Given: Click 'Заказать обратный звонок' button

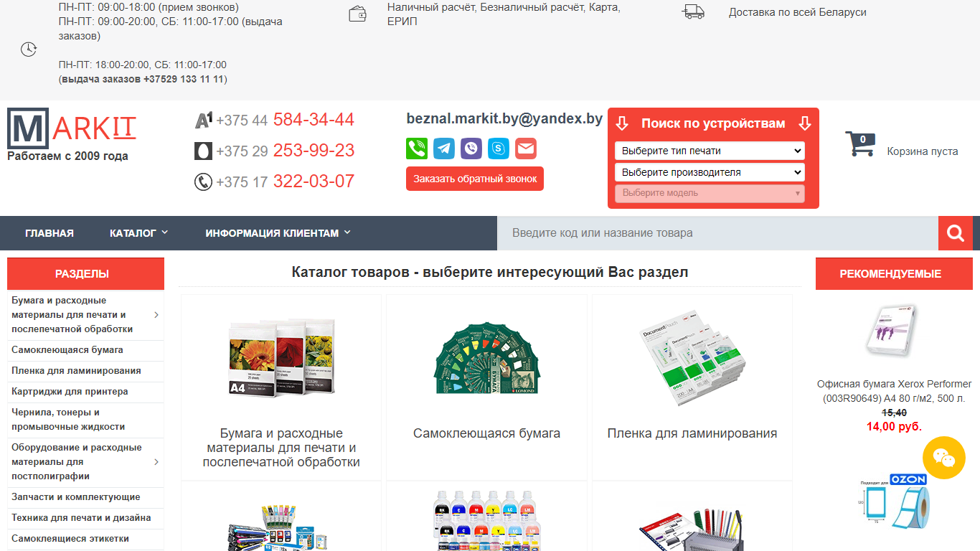Looking at the screenshot, I should (x=475, y=179).
